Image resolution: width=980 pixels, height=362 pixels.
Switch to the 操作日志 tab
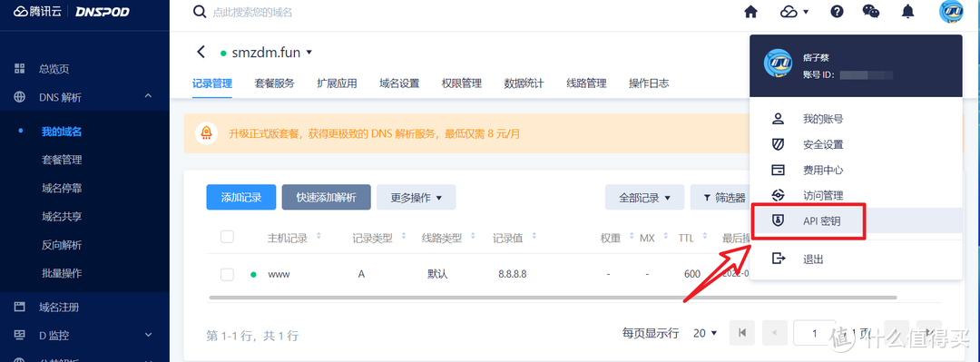pos(649,83)
